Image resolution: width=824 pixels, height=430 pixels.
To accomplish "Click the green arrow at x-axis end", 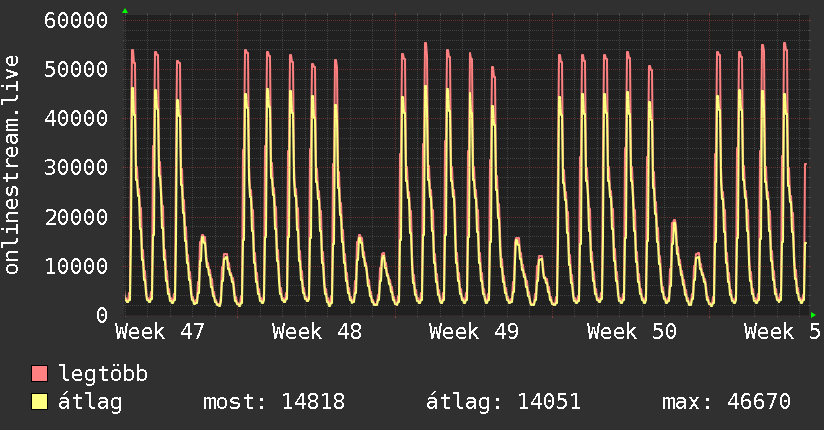I will pyautogui.click(x=813, y=315).
